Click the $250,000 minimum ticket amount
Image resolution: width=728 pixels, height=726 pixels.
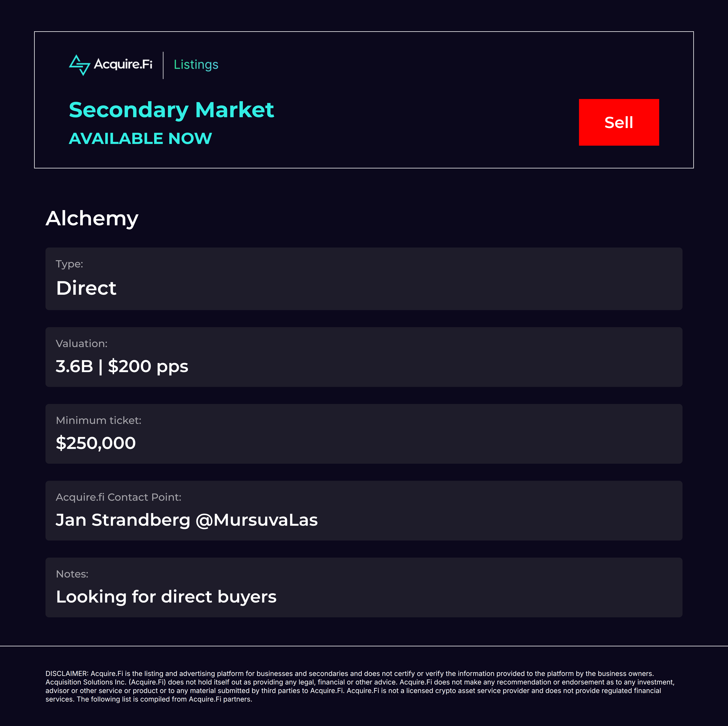96,443
